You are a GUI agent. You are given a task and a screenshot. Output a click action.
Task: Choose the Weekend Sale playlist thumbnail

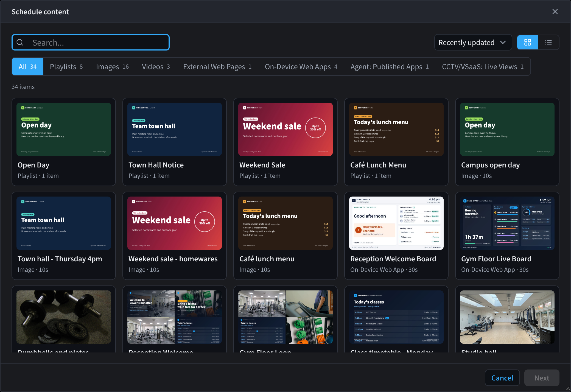pyautogui.click(x=285, y=129)
